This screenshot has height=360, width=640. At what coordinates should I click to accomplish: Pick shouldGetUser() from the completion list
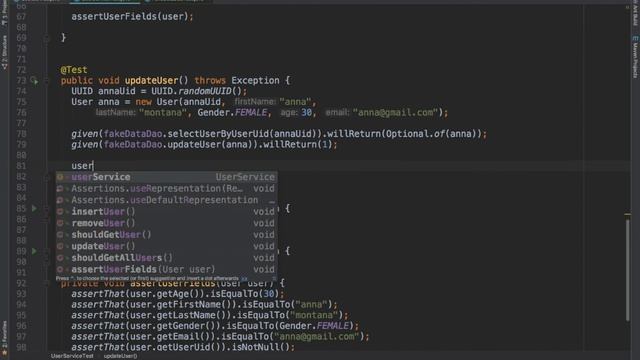[167, 235]
